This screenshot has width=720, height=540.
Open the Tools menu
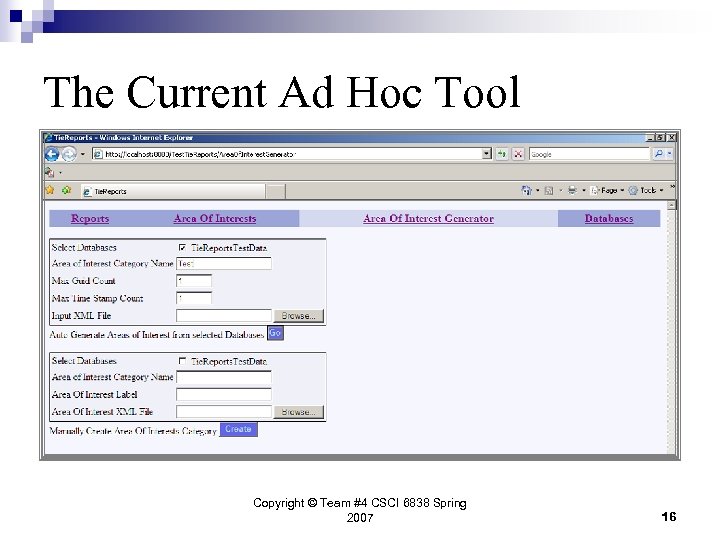pyautogui.click(x=646, y=191)
